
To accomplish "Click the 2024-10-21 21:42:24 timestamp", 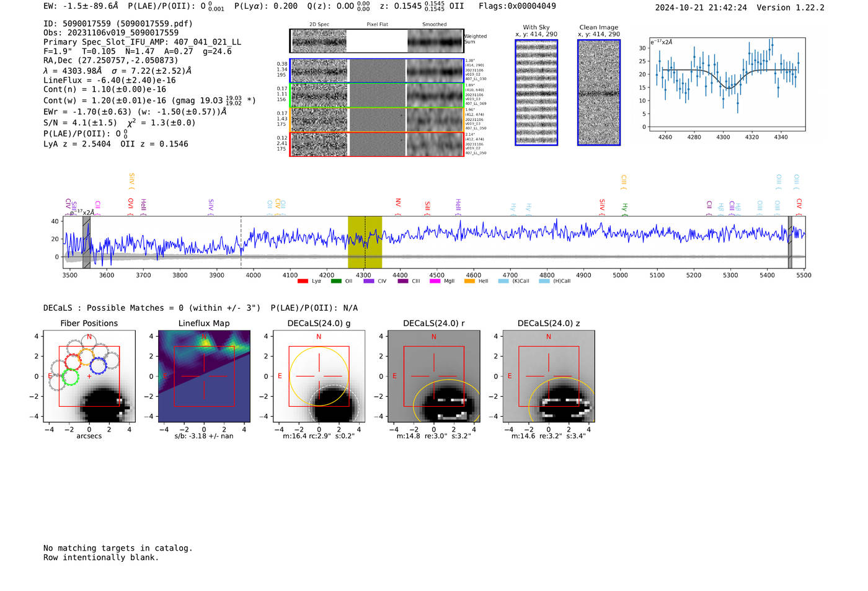I will point(701,7).
